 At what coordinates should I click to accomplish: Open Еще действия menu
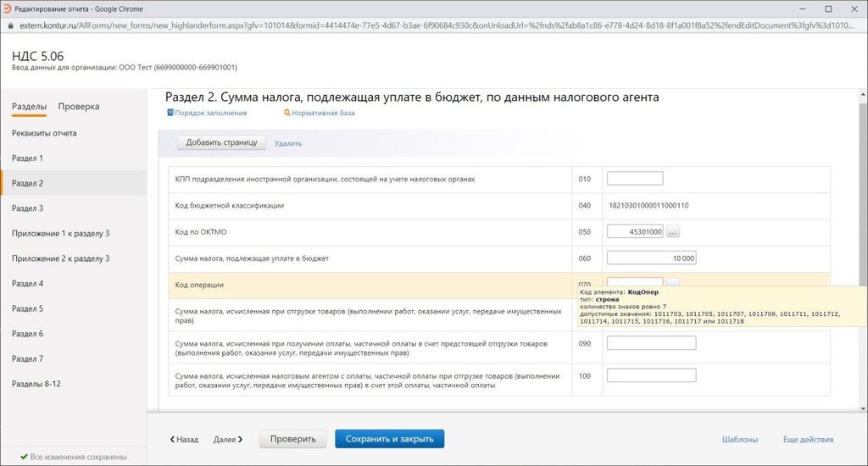[808, 440]
